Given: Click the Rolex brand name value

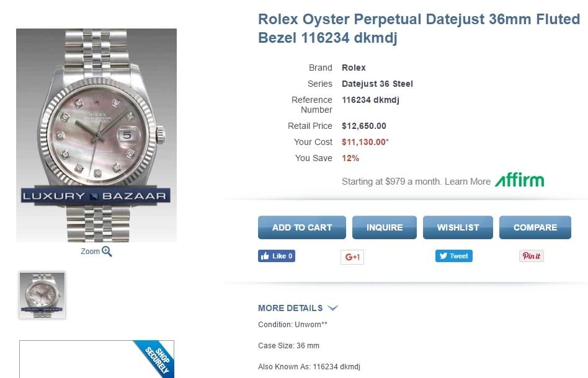Looking at the screenshot, I should (x=354, y=68).
